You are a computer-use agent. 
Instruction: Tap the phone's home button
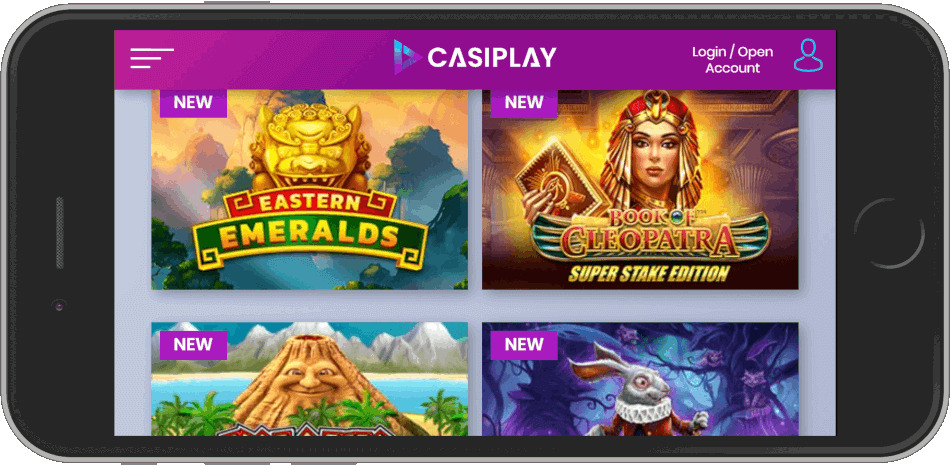click(889, 233)
